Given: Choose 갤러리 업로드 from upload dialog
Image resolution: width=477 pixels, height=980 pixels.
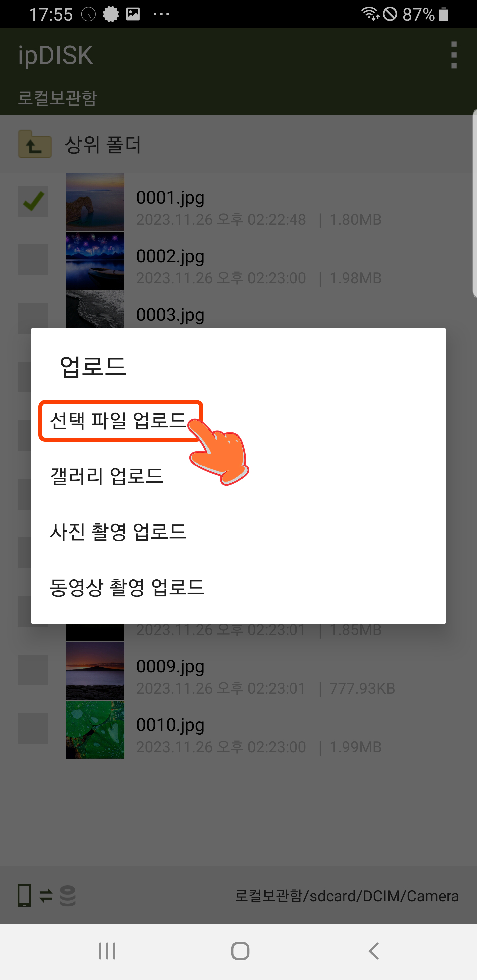Looking at the screenshot, I should coord(238,476).
